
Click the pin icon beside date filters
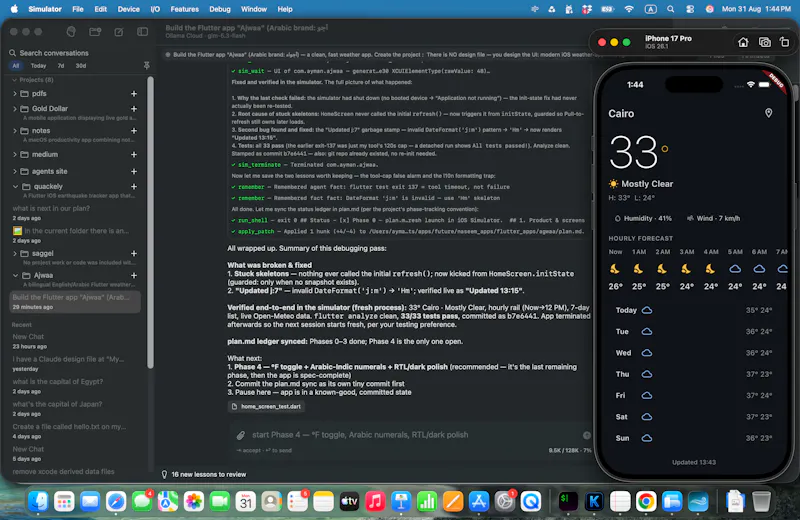(146, 65)
